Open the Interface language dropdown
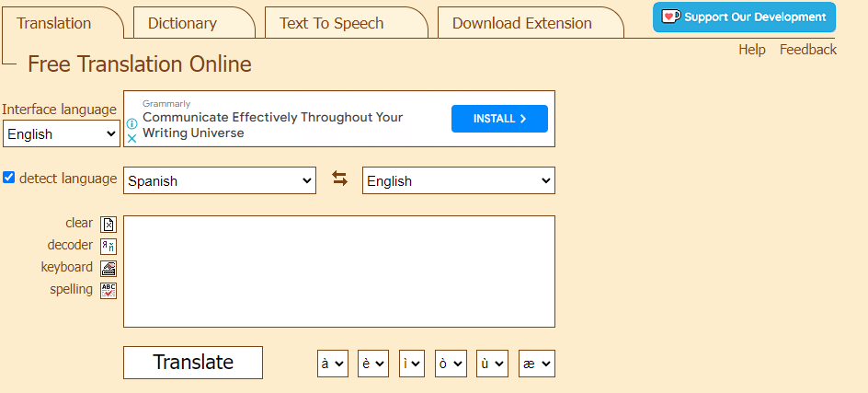 (x=61, y=134)
